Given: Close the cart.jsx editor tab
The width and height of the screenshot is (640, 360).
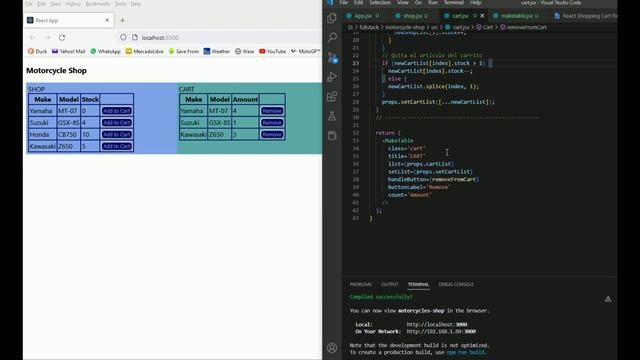Looking at the screenshot, I should click(482, 16).
